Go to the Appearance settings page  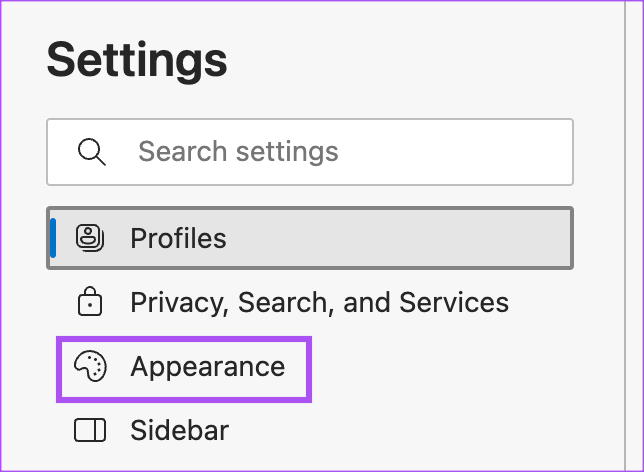[207, 367]
